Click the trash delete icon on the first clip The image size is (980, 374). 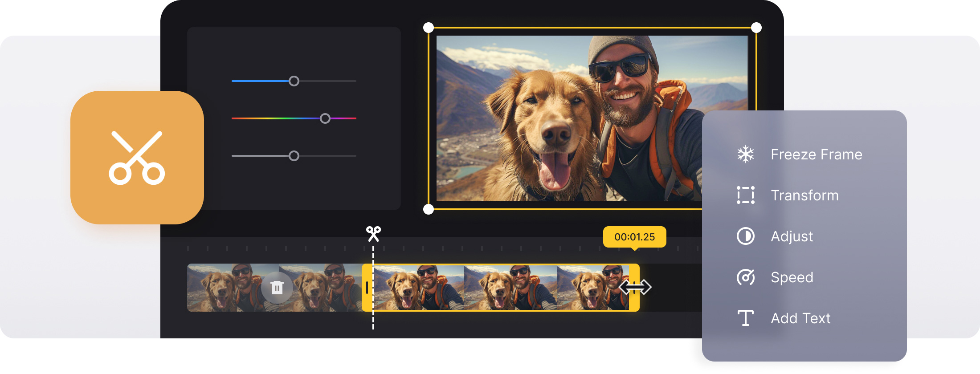[x=277, y=288]
